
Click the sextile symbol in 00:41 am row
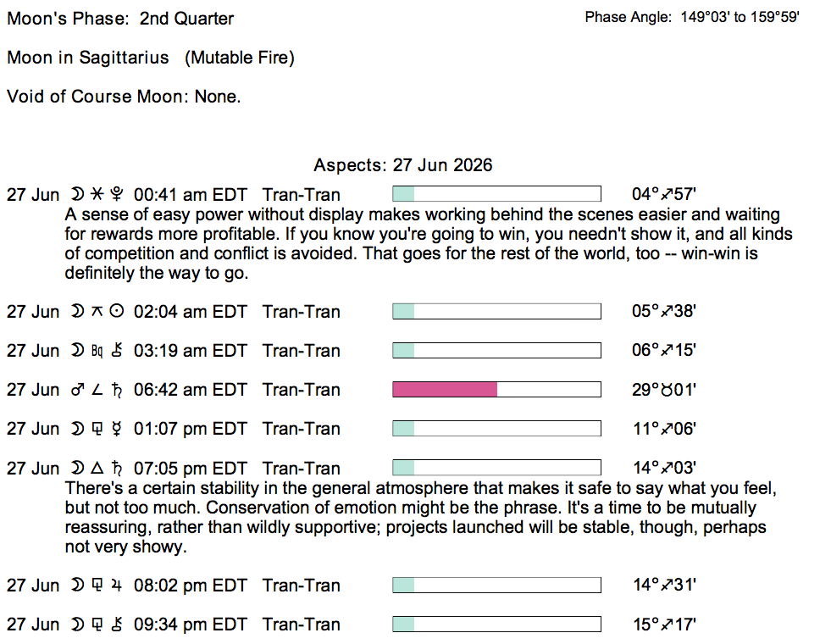coord(97,195)
